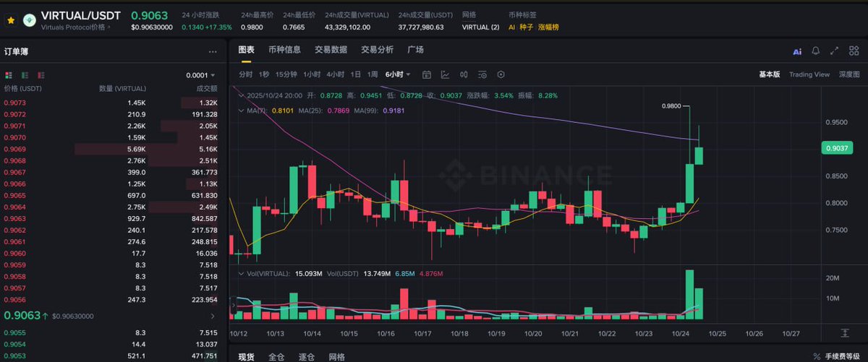Click sell order price 0.9073

coord(14,103)
